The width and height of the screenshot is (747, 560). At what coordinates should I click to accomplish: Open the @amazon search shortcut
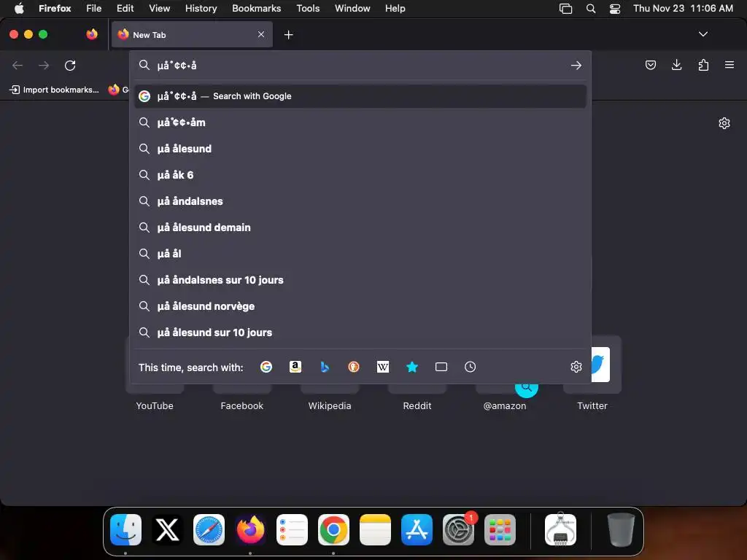(505, 405)
